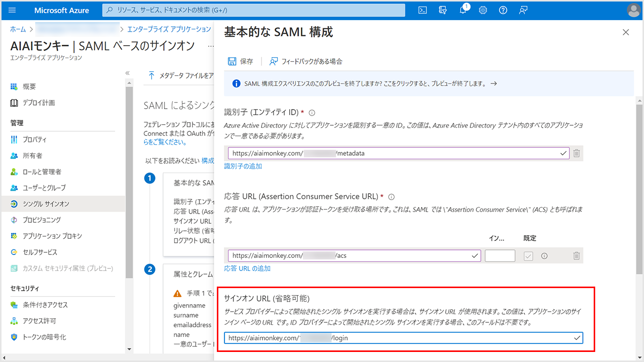Viewport: 644px width, 362px height.
Task: Select シングル サインオン in the sidebar
Action: (x=46, y=204)
